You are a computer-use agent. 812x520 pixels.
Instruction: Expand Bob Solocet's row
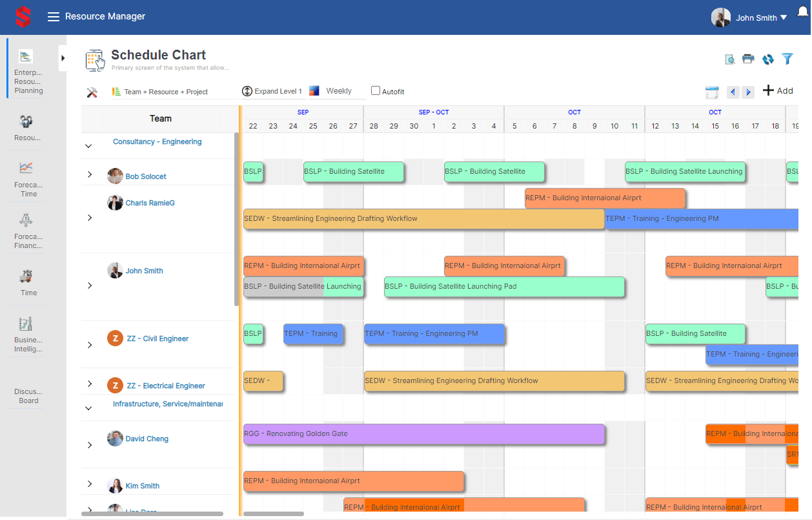click(x=90, y=174)
